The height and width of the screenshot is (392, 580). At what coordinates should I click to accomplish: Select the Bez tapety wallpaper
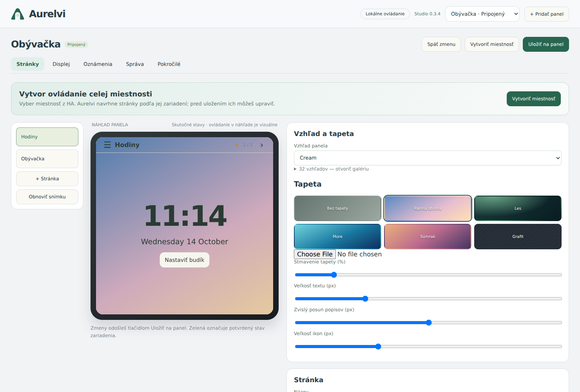(x=337, y=209)
